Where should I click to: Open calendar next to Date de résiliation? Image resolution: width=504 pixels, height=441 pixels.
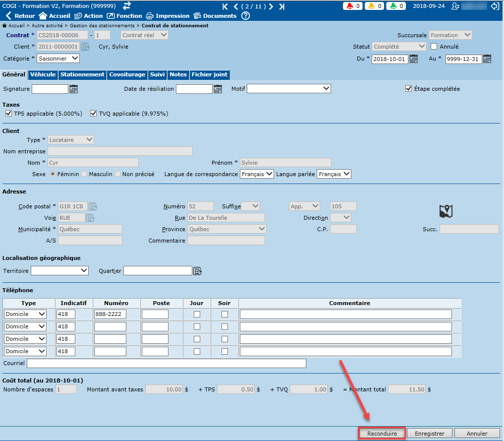218,89
